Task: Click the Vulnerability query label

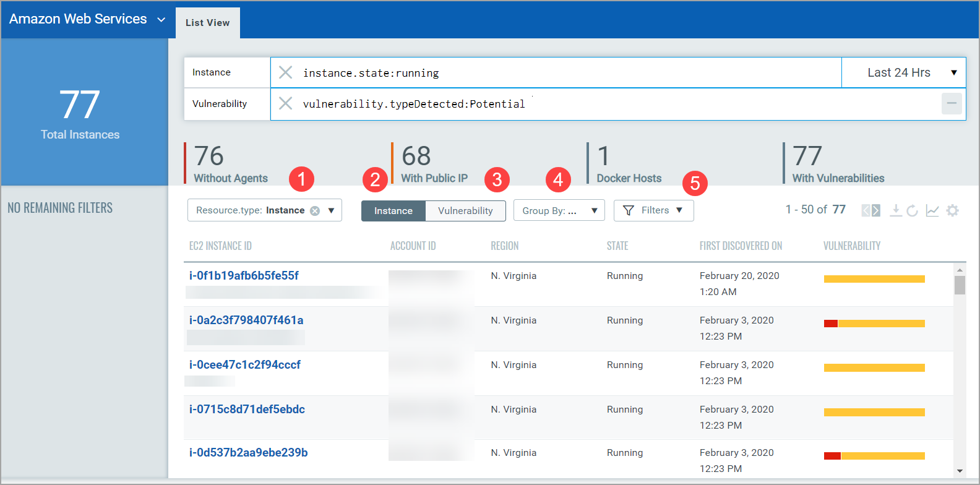Action: [220, 103]
